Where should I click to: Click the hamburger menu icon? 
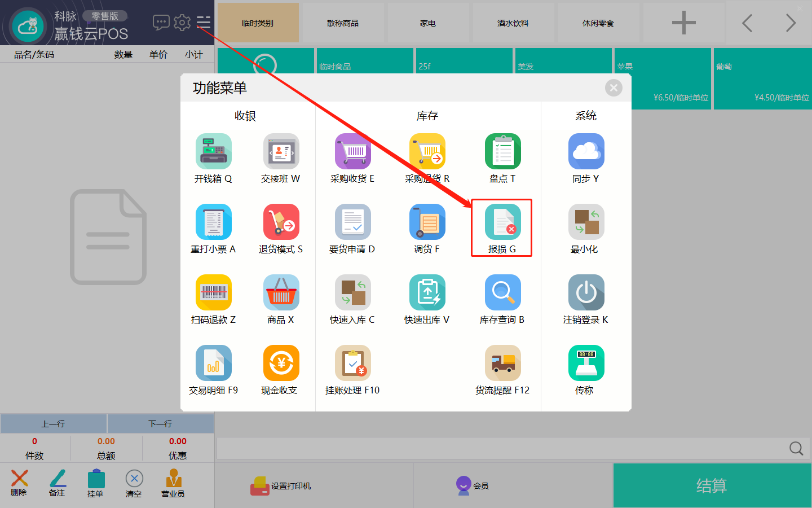(x=204, y=23)
